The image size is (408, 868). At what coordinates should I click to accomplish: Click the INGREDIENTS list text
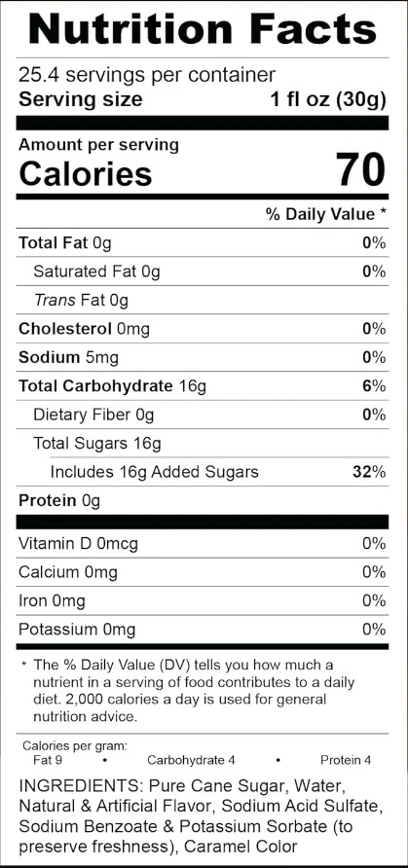click(201, 816)
